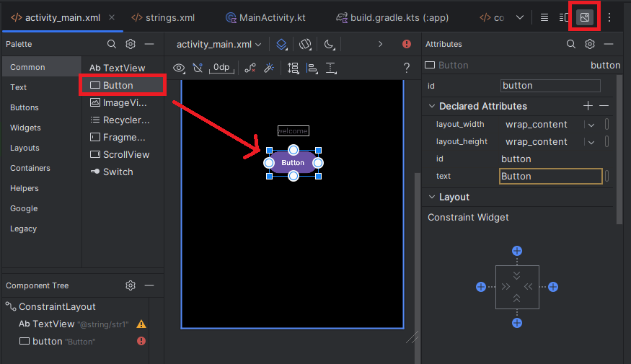Open the Select Design Surface layers icon
631x364 pixels.
point(282,45)
